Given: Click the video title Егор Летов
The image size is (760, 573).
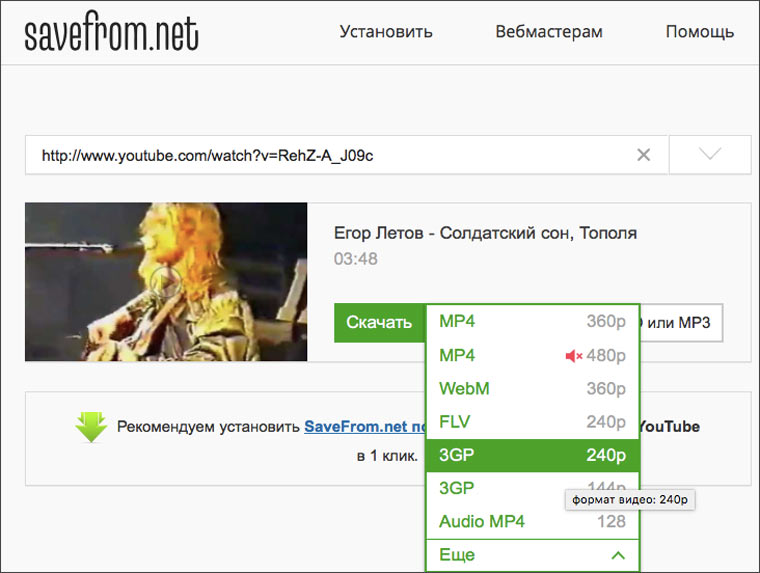Looking at the screenshot, I should click(x=485, y=233).
